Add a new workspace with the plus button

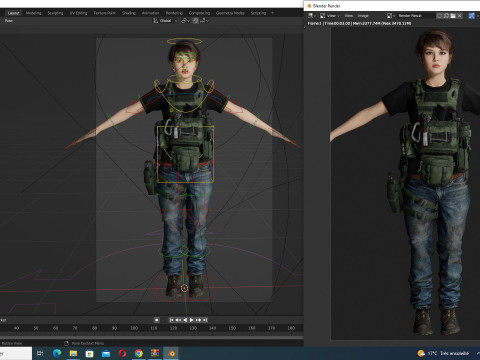point(272,13)
